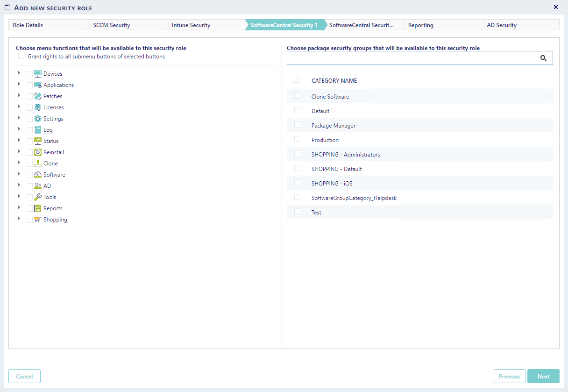
Task: Expand the Reports tree node
Action: (19, 207)
